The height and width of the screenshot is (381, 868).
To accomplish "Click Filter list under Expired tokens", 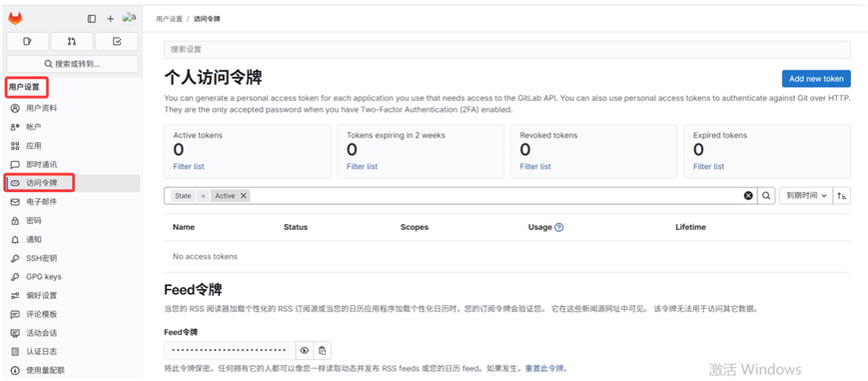I will (708, 166).
